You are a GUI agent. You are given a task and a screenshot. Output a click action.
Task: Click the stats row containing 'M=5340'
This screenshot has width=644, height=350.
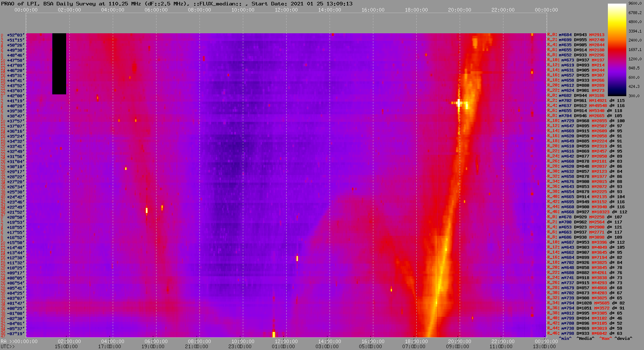tap(585, 111)
